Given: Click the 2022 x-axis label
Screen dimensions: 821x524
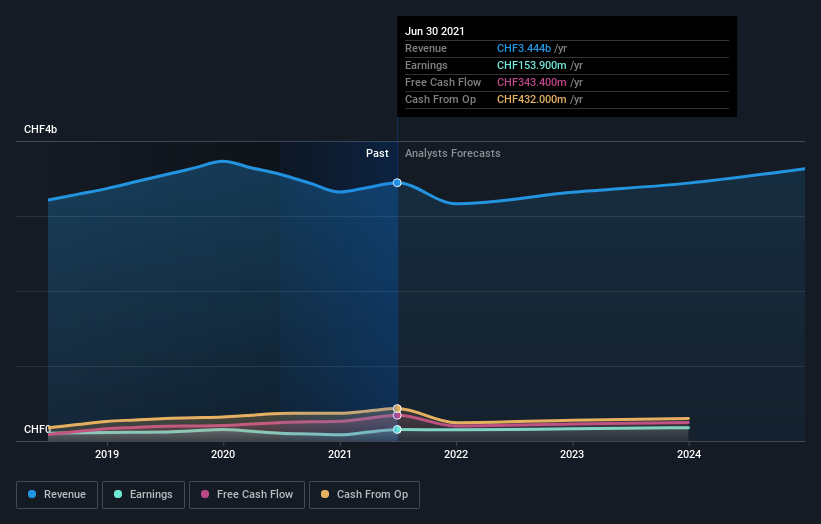Looking at the screenshot, I should (456, 454).
